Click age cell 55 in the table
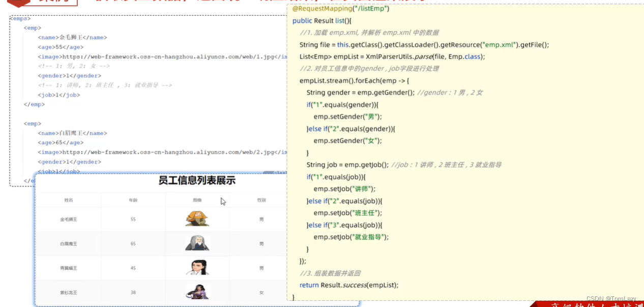 [133, 220]
